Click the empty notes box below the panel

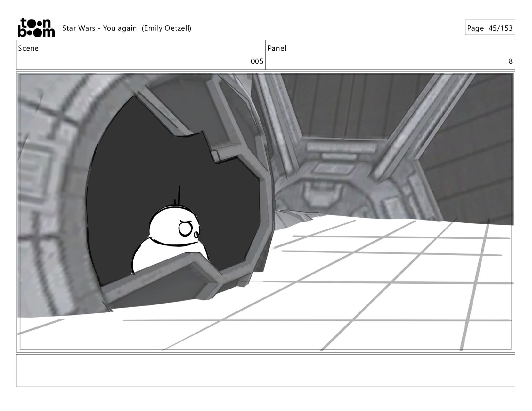coord(265,371)
